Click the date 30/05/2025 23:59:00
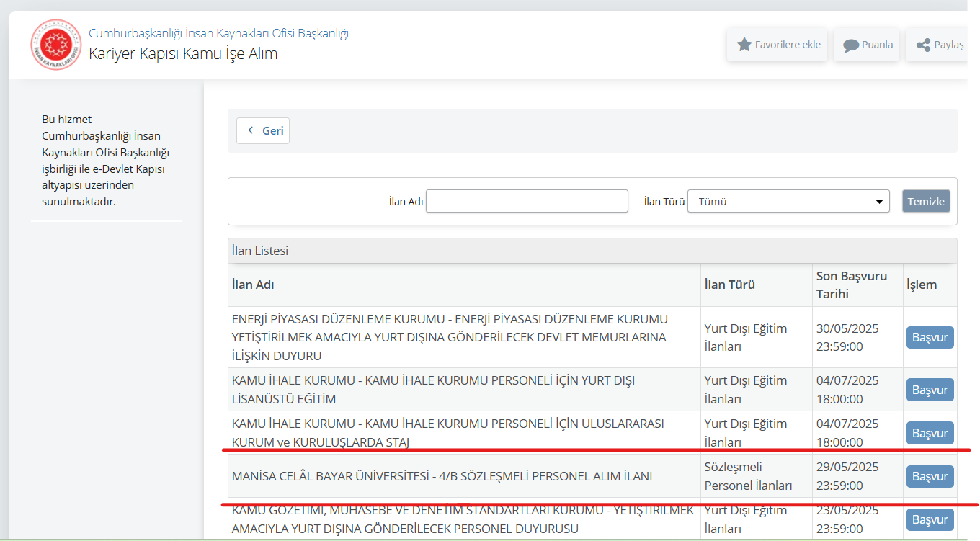 click(847, 337)
